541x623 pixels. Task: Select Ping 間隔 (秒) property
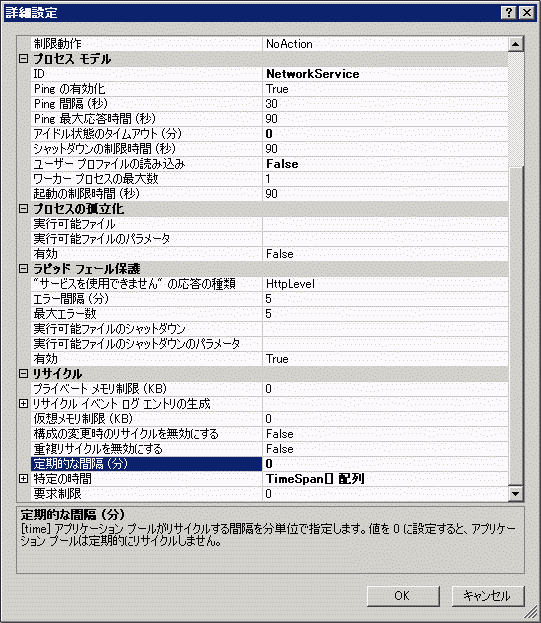point(147,104)
